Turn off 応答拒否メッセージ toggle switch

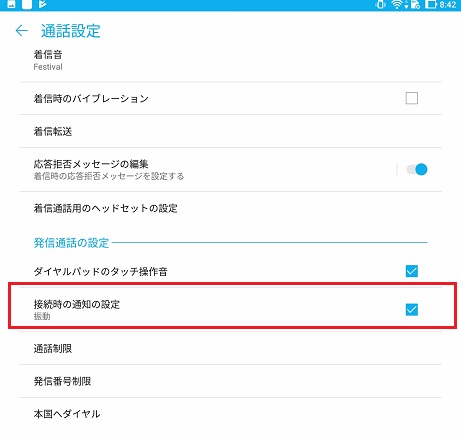click(x=417, y=169)
